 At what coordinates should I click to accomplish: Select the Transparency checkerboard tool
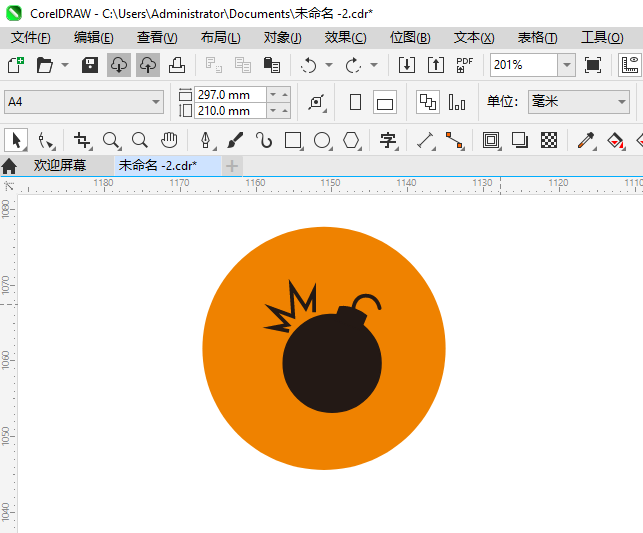(549, 140)
